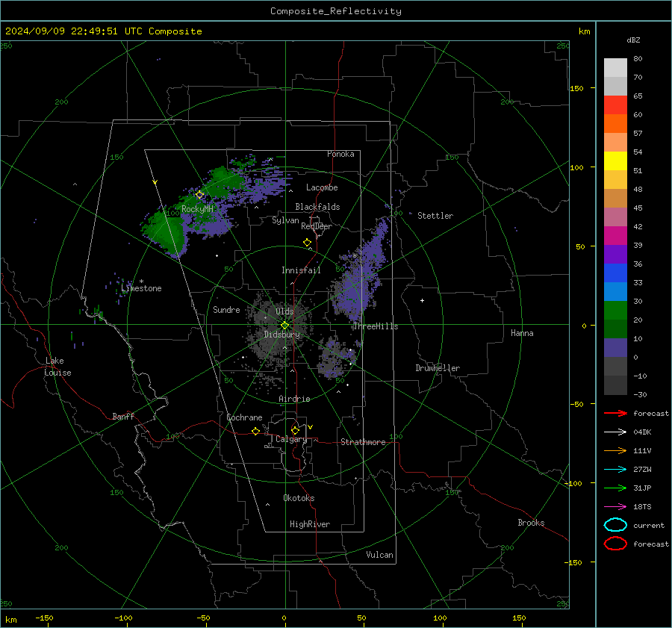Select the yellow diamond marker south of RedDeer

pyautogui.click(x=308, y=243)
